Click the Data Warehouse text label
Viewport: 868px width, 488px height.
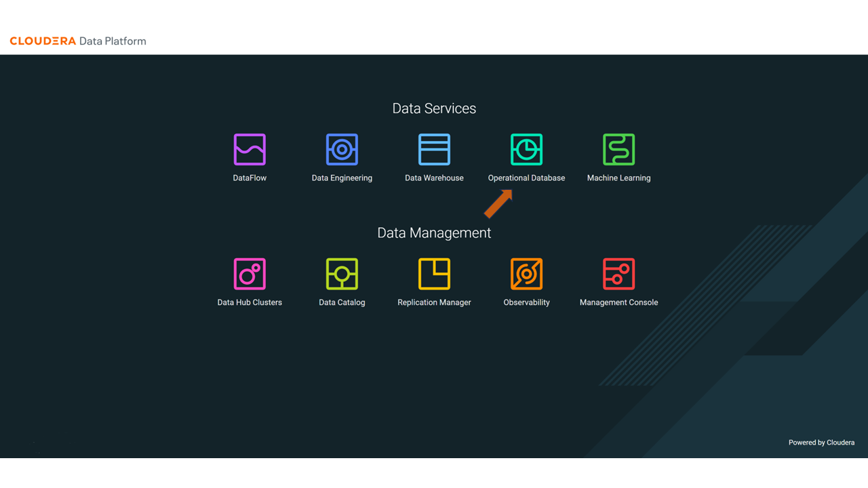(434, 178)
